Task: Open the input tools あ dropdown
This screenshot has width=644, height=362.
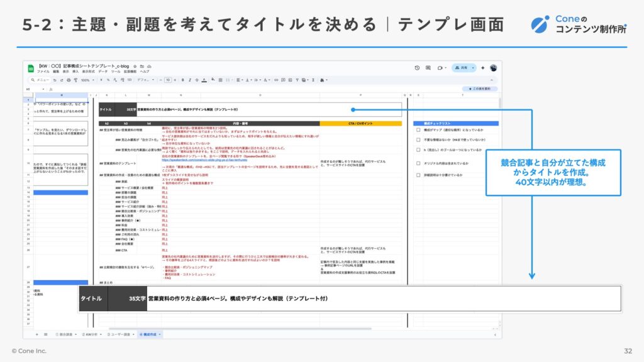Action: coord(324,80)
